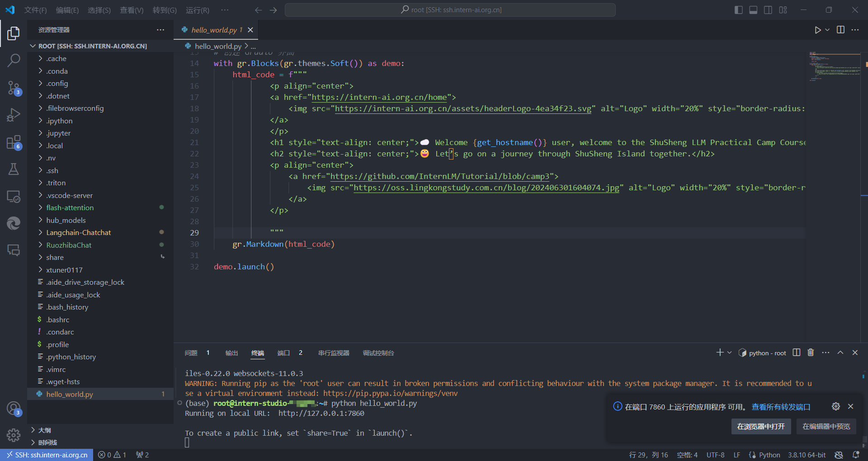
Task: Expand the Langchain-Chatchat folder
Action: [78, 232]
